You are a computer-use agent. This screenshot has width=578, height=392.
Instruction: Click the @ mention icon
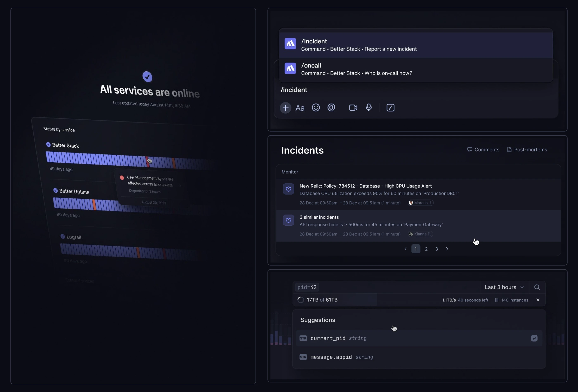(331, 108)
